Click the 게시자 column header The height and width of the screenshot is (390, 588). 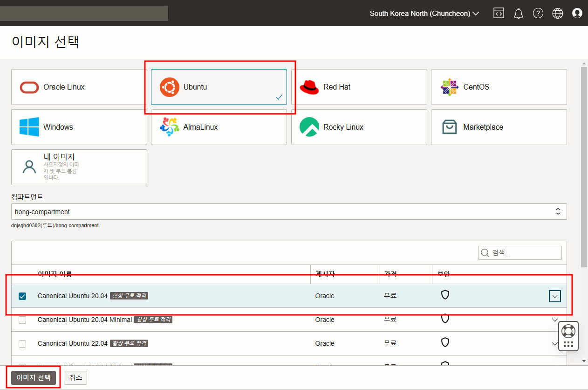click(x=325, y=274)
